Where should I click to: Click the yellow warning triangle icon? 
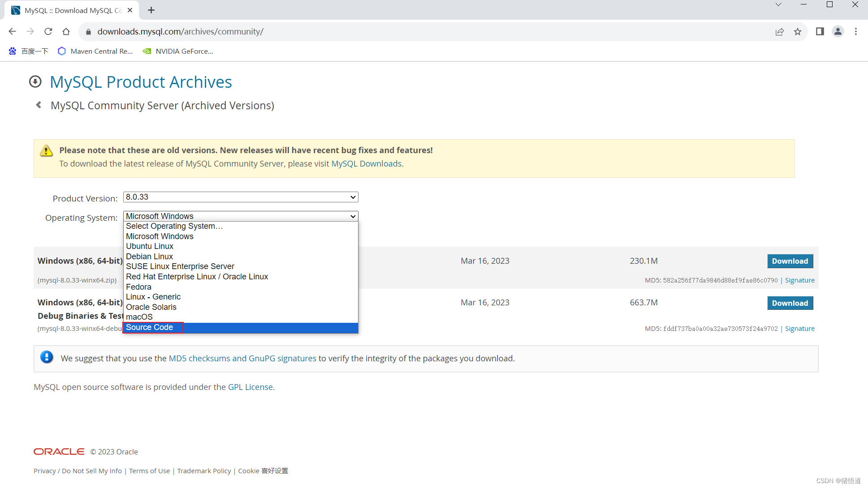(x=46, y=151)
